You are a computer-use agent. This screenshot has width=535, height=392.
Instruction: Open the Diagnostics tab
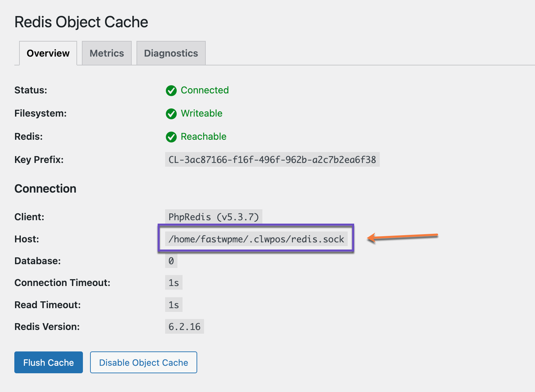(x=171, y=53)
